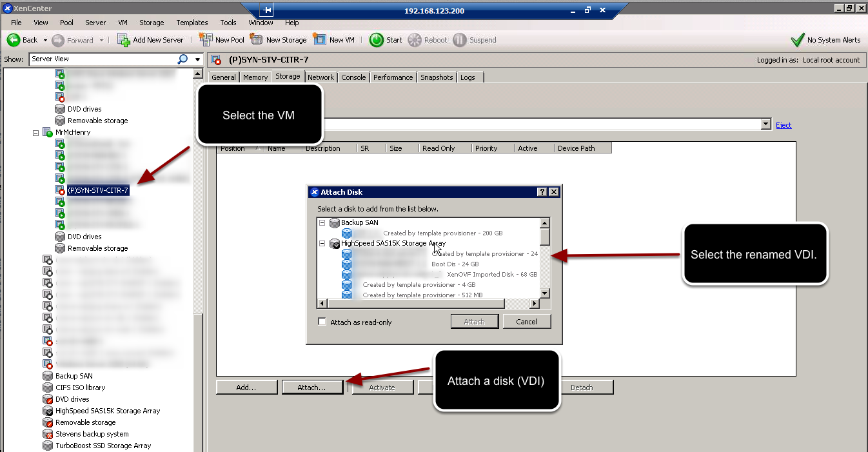Open the Storage menu
The width and height of the screenshot is (868, 452).
click(x=152, y=23)
